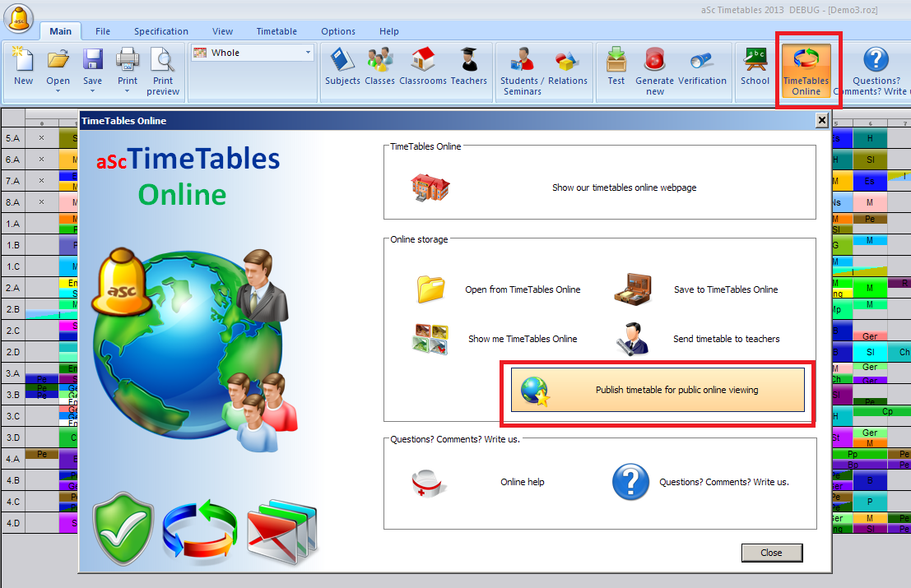Click the businessman icon beside Send timetable

[x=633, y=339]
